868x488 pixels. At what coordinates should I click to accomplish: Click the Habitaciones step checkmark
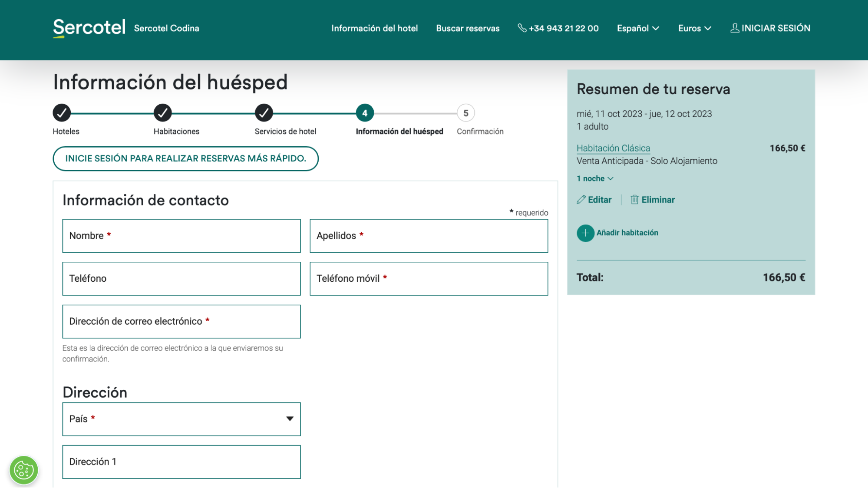(x=163, y=113)
